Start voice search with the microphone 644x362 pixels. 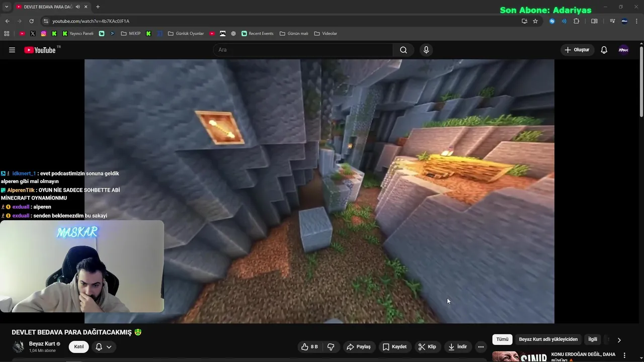click(426, 50)
